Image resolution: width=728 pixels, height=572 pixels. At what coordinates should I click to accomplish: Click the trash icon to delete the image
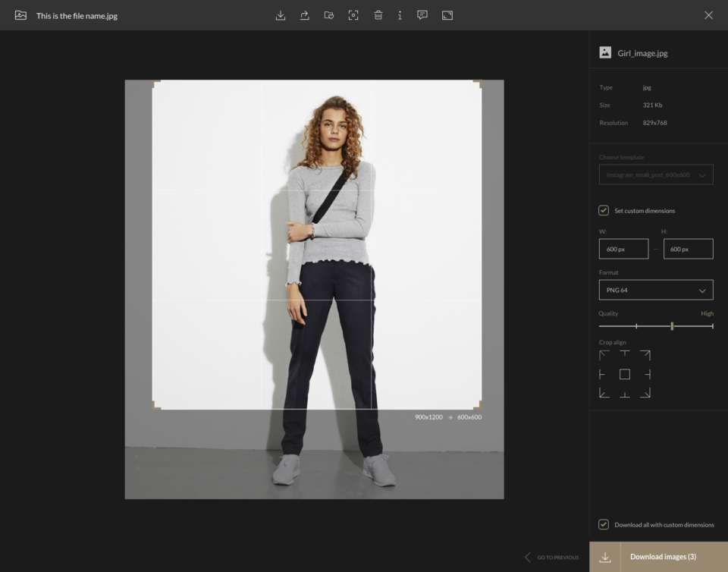pos(378,15)
